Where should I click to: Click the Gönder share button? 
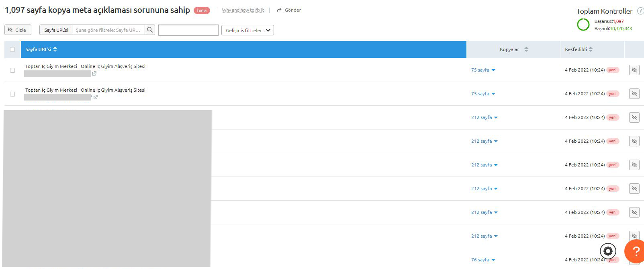[x=289, y=10]
